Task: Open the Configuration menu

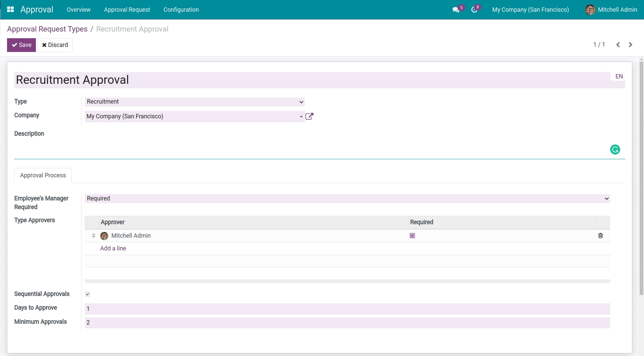Action: [181, 10]
